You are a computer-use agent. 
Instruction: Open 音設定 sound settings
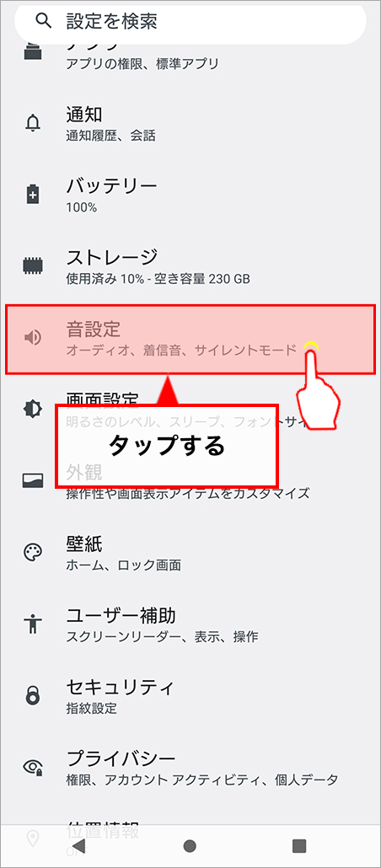coord(190,339)
